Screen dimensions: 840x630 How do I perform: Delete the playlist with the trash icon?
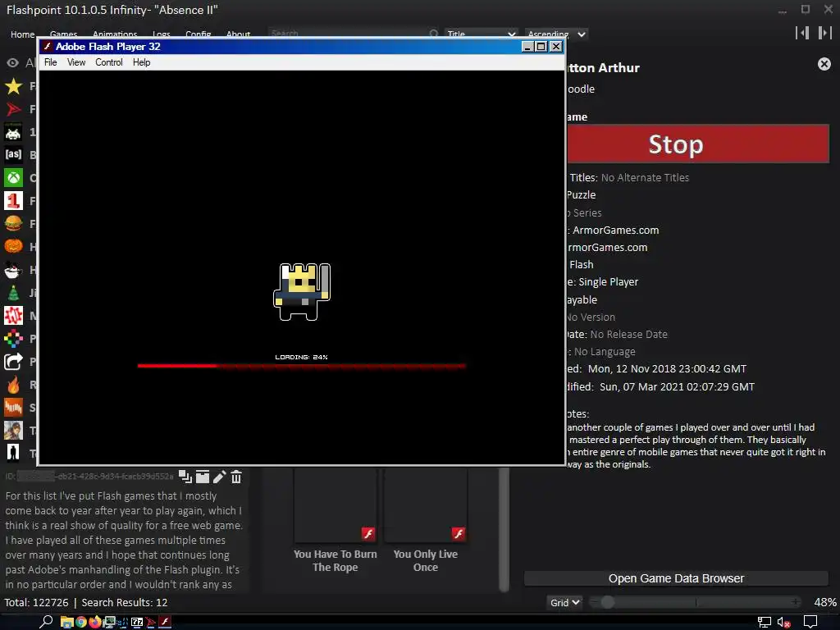(236, 477)
